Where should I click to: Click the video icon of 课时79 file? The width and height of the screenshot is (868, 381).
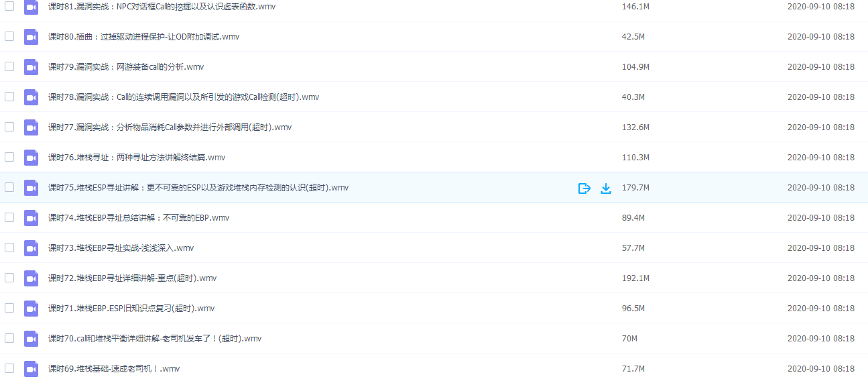31,67
